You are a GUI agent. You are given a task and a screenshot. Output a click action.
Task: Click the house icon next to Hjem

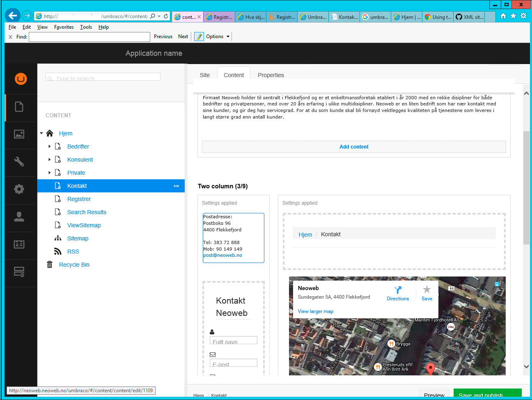click(50, 133)
